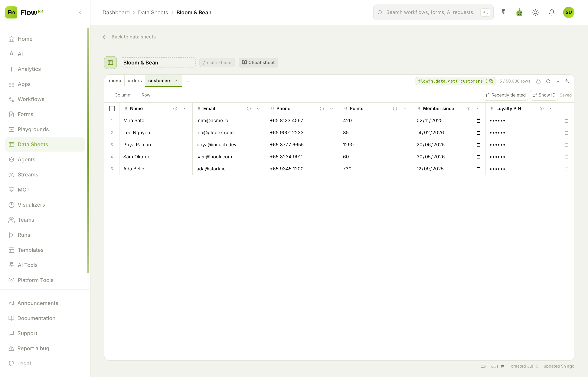
Task: Open Platform Tools in the sidebar
Action: pos(45,280)
